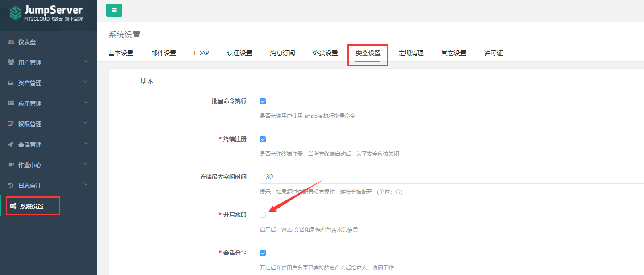
Task: Click the 应用管理 grid icon
Action: (12, 103)
